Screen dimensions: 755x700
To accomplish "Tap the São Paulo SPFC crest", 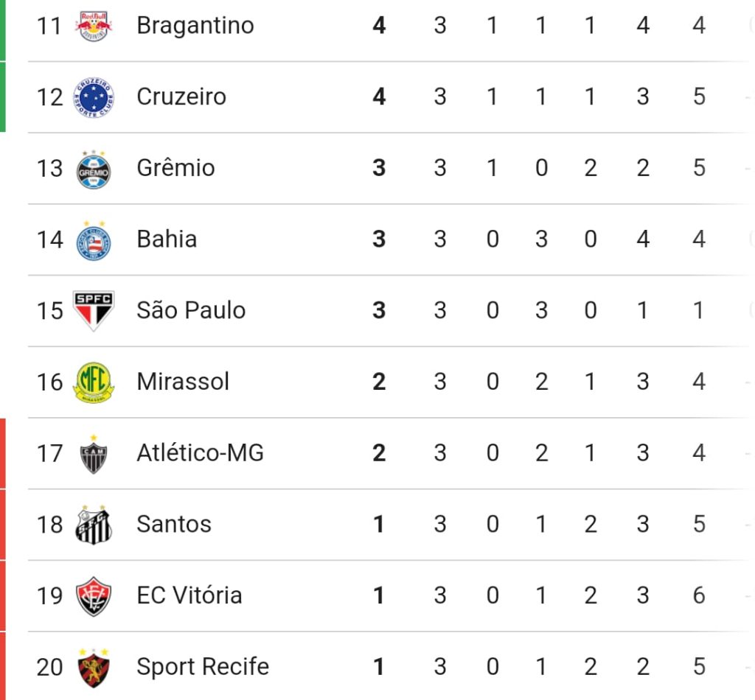I will (x=94, y=311).
